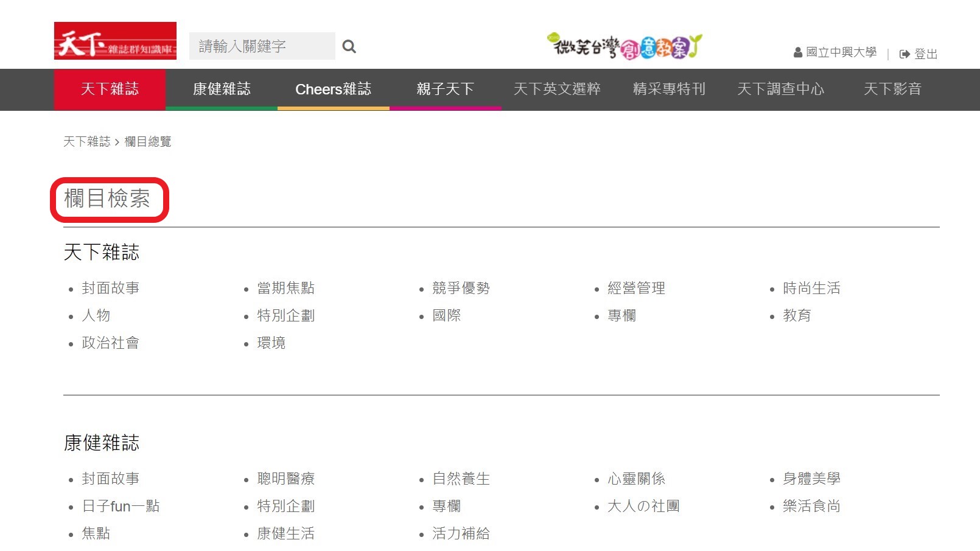Click the search magnifier icon
The width and height of the screenshot is (980, 551).
[349, 46]
